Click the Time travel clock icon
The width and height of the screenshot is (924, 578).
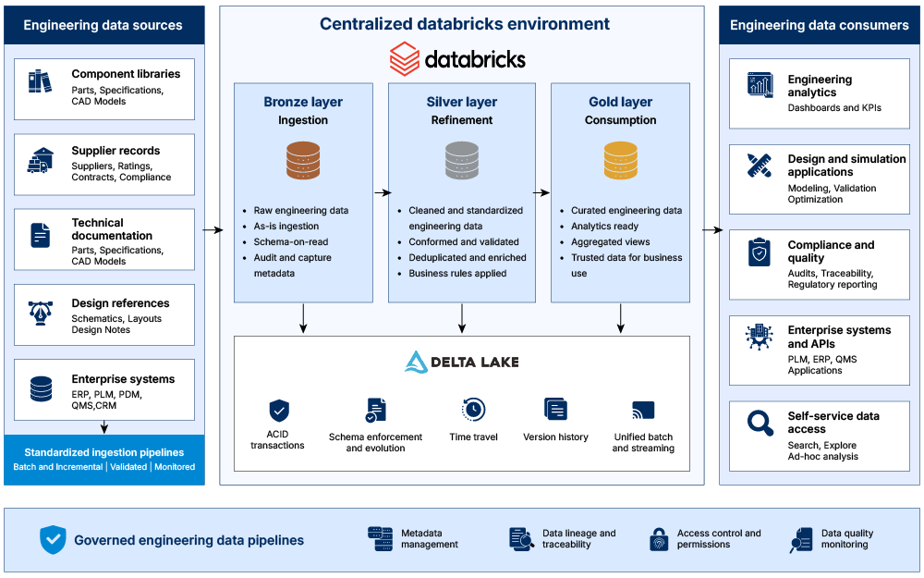[473, 410]
